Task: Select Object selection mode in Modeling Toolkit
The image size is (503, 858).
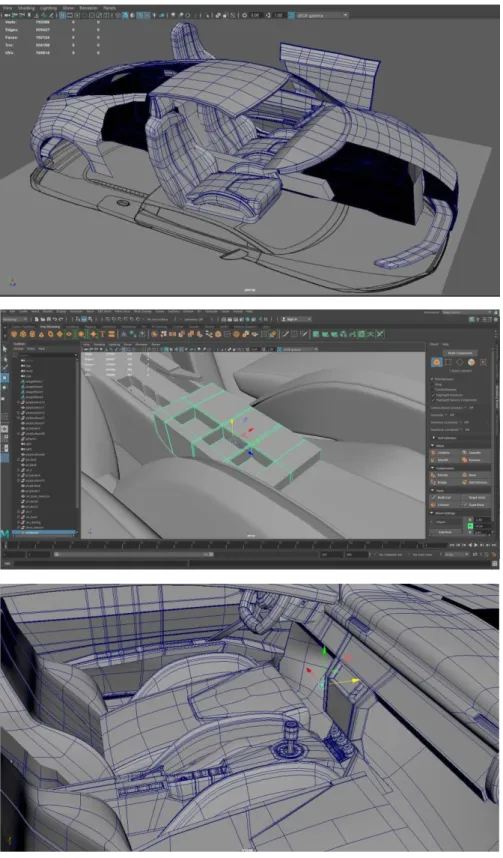Action: [437, 362]
